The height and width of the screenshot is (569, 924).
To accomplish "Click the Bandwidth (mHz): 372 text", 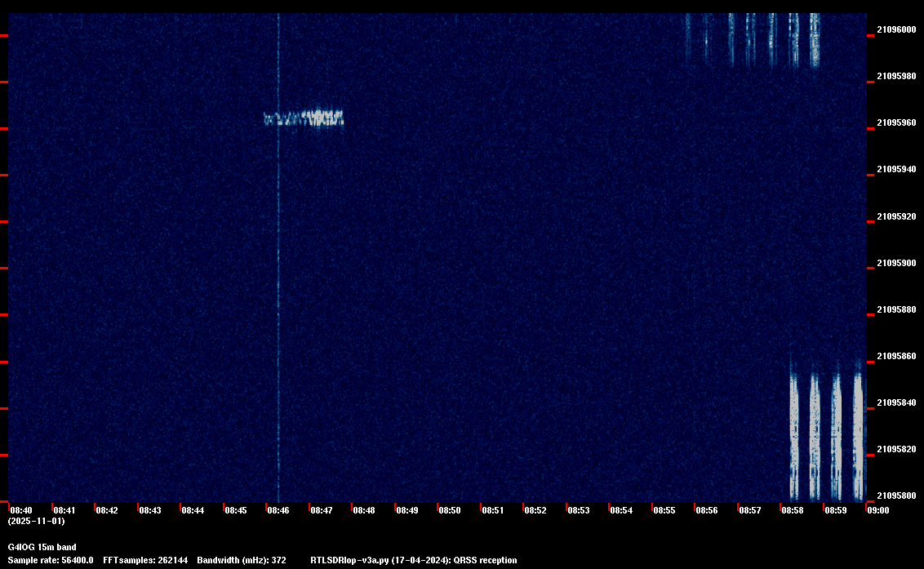I will pos(242,560).
